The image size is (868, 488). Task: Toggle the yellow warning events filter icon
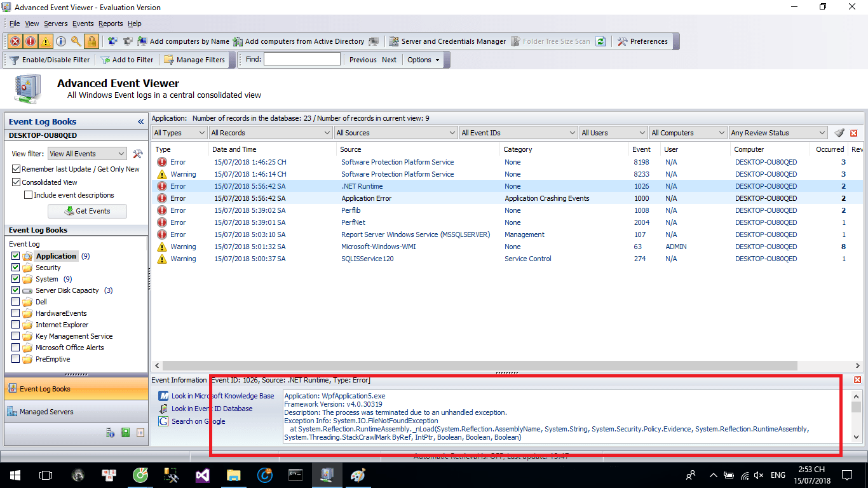44,41
